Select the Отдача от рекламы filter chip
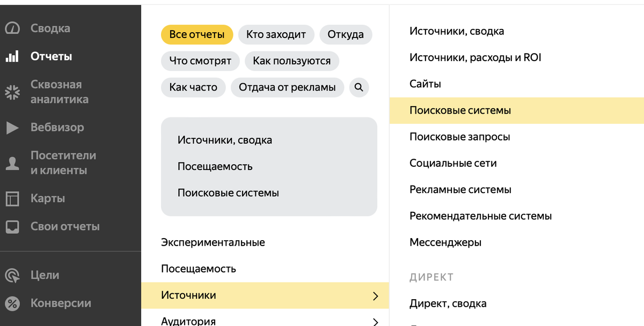 click(x=287, y=87)
